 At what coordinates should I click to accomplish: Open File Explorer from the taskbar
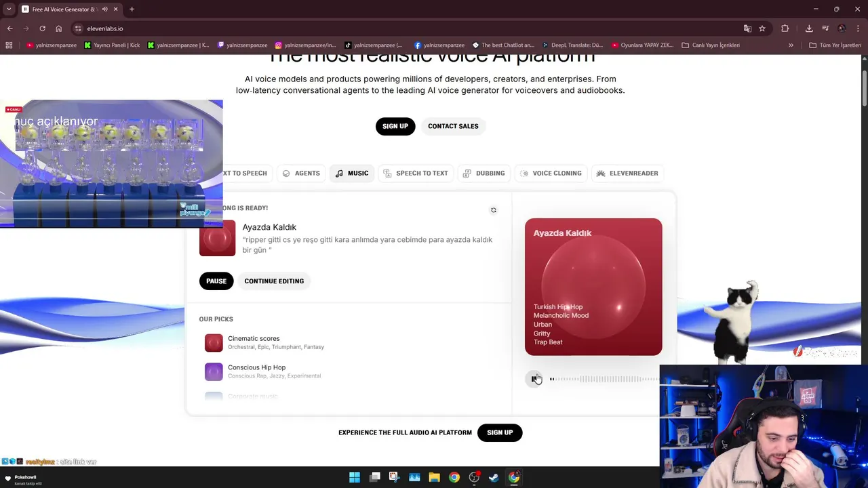[434, 477]
